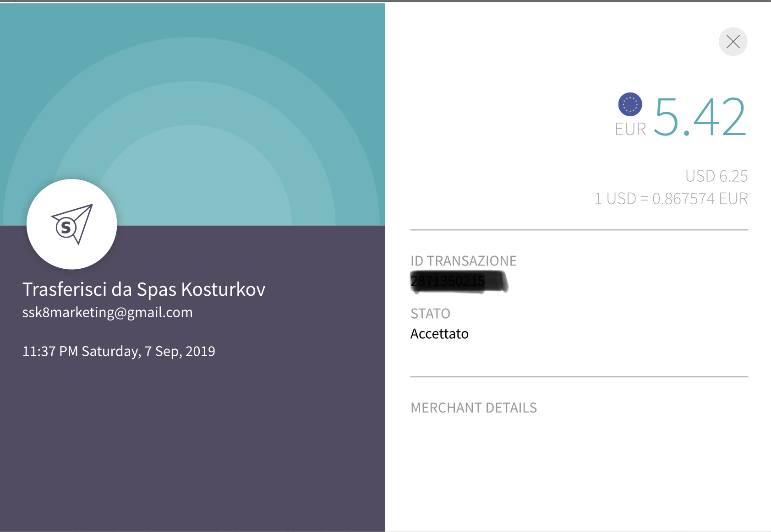Image resolution: width=771 pixels, height=532 pixels.
Task: Click the EU flag currency icon
Action: (x=630, y=104)
